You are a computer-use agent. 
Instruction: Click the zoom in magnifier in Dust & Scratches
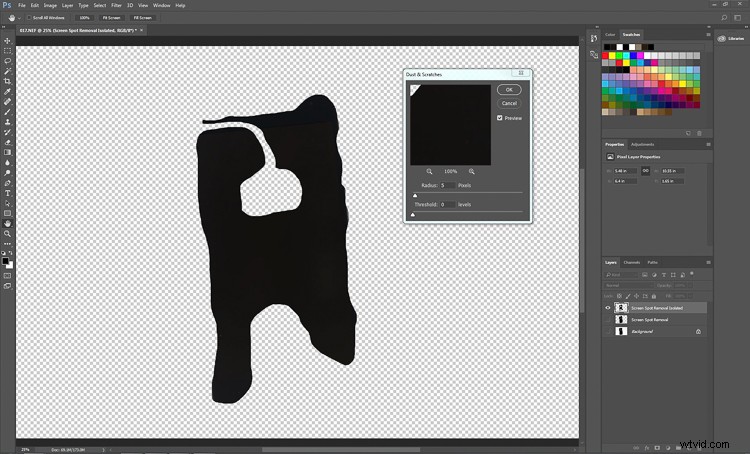click(x=471, y=171)
